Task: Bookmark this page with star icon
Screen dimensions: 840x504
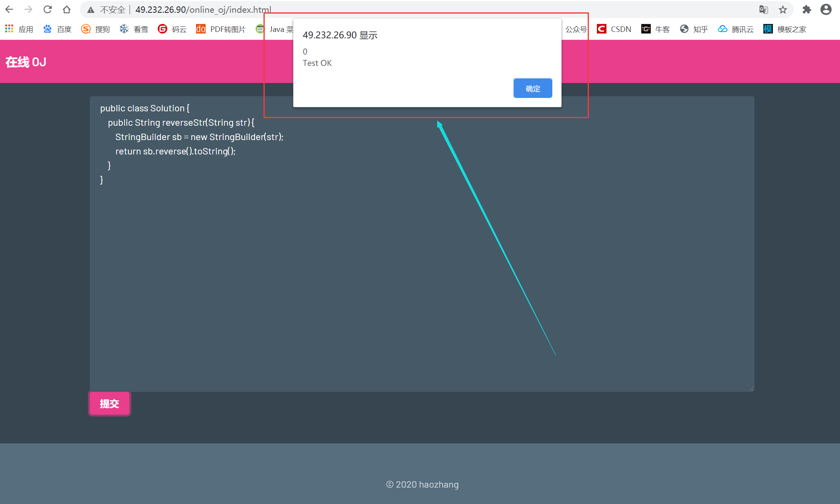Action: [783, 10]
